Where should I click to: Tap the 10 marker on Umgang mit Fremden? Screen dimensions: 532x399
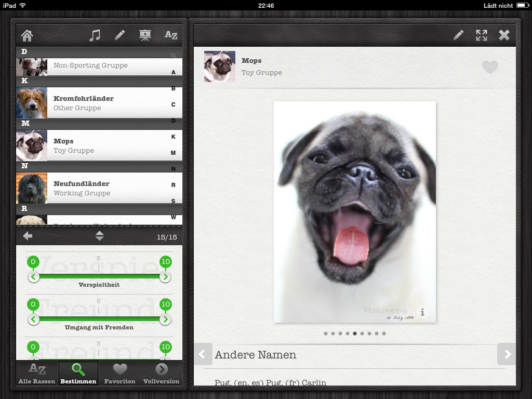click(x=166, y=304)
